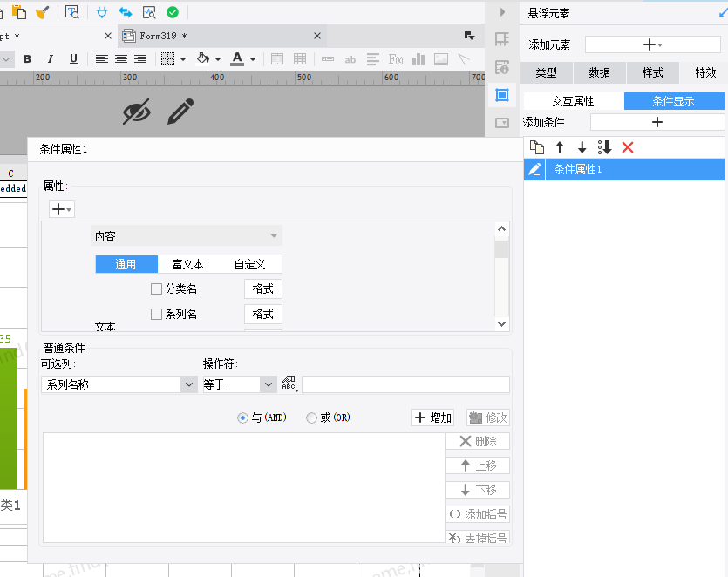Screen dimensions: 728x577
Task: Collapse the right panel arrow
Action: coord(502,12)
